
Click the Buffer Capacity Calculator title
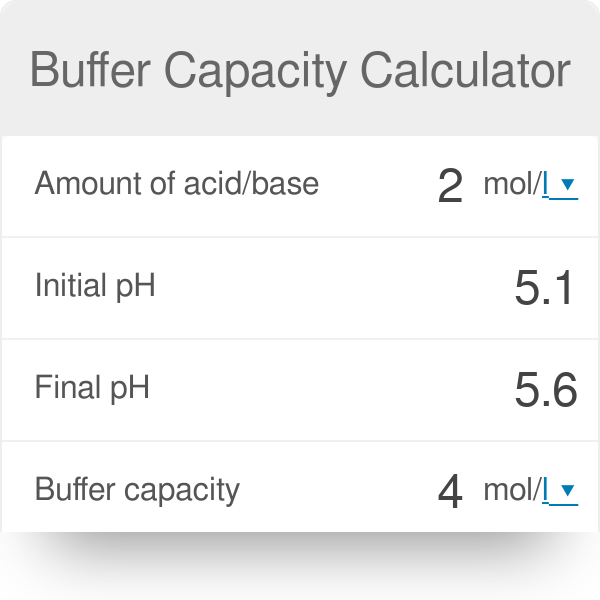pos(300,70)
